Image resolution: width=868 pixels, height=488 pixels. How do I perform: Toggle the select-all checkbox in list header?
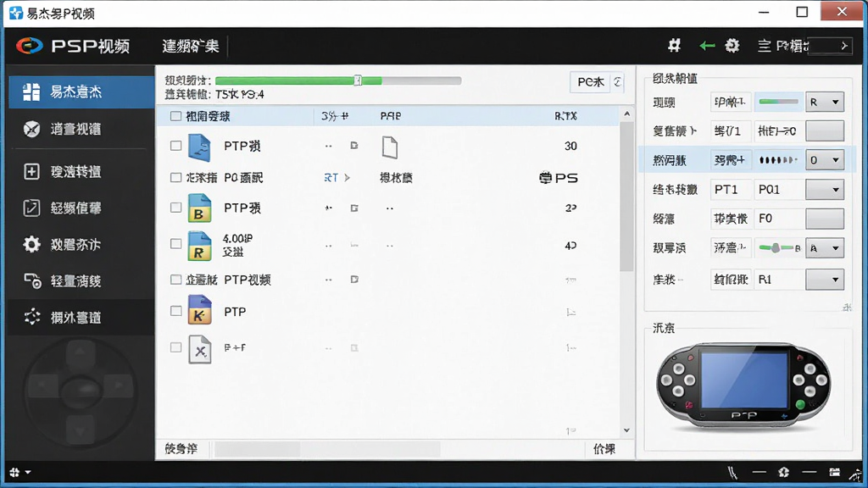pyautogui.click(x=175, y=116)
